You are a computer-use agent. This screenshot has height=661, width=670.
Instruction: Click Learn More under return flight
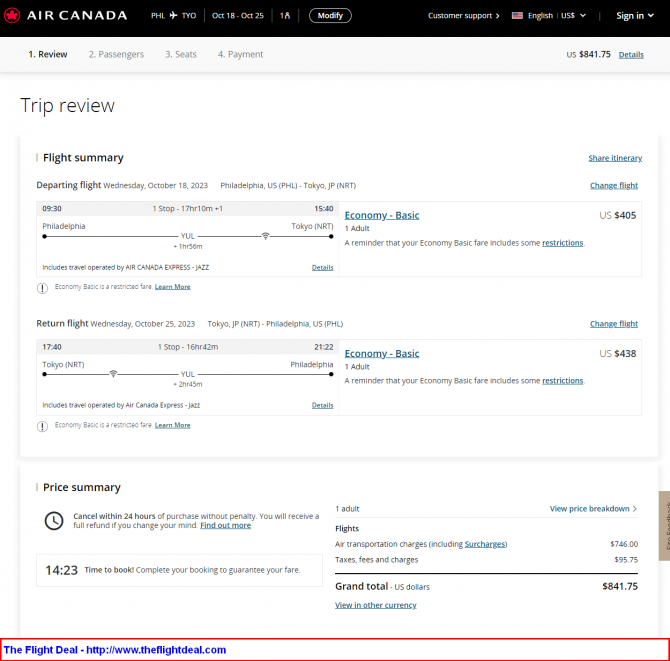point(173,425)
